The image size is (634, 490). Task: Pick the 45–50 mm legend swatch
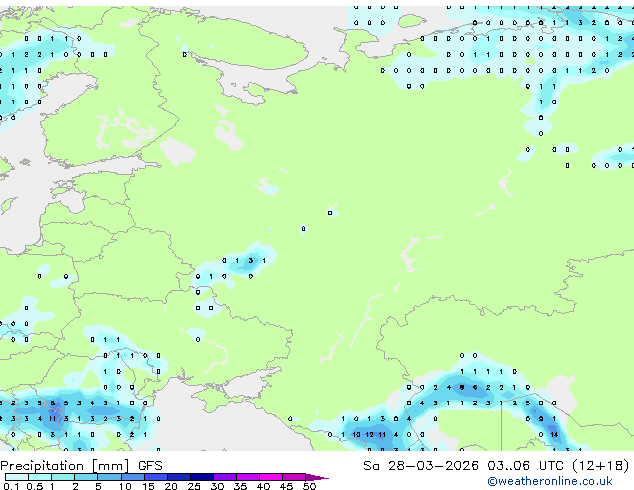294,477
